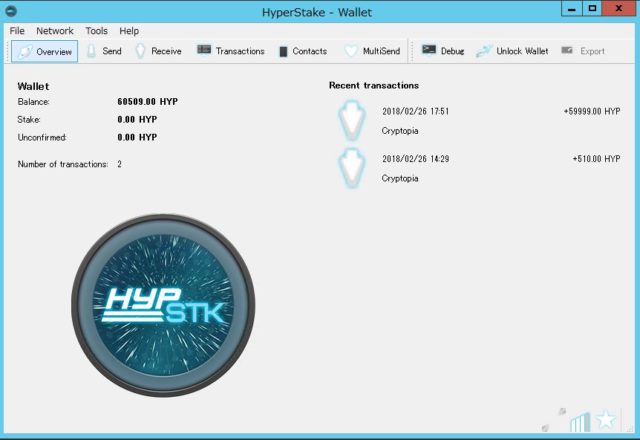640x440 pixels.
Task: Open the File menu
Action: (17, 31)
